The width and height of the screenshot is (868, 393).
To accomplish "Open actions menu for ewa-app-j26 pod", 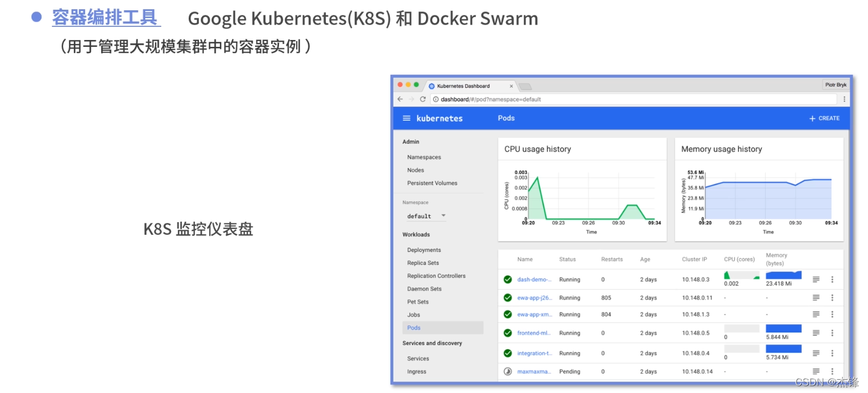I will (x=833, y=298).
